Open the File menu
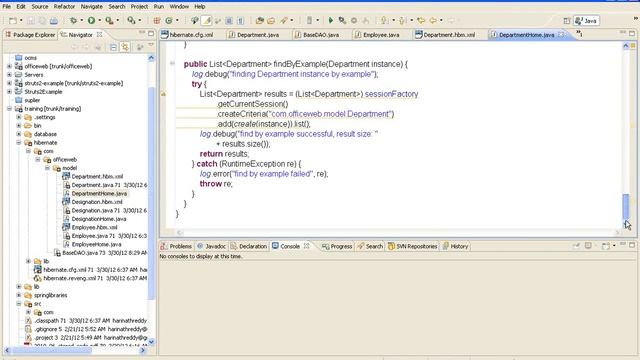Viewport: 640px width, 360px height. pyautogui.click(x=7, y=7)
